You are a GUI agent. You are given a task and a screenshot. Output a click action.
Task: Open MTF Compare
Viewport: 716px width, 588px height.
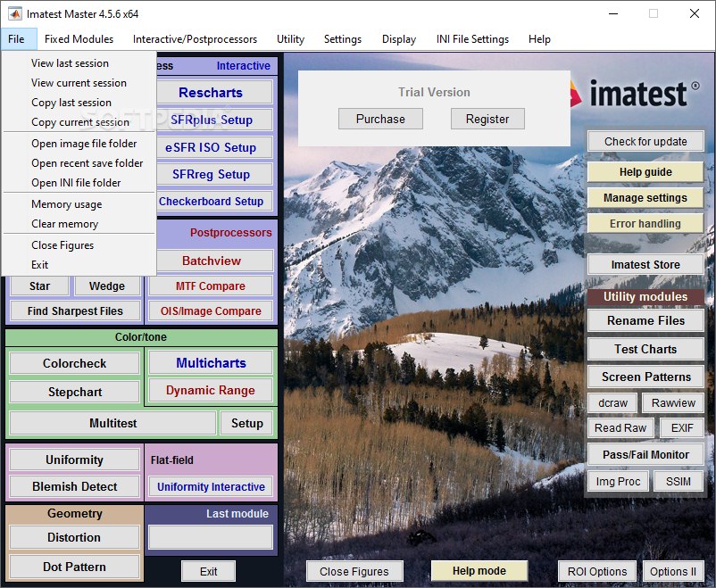pos(211,286)
